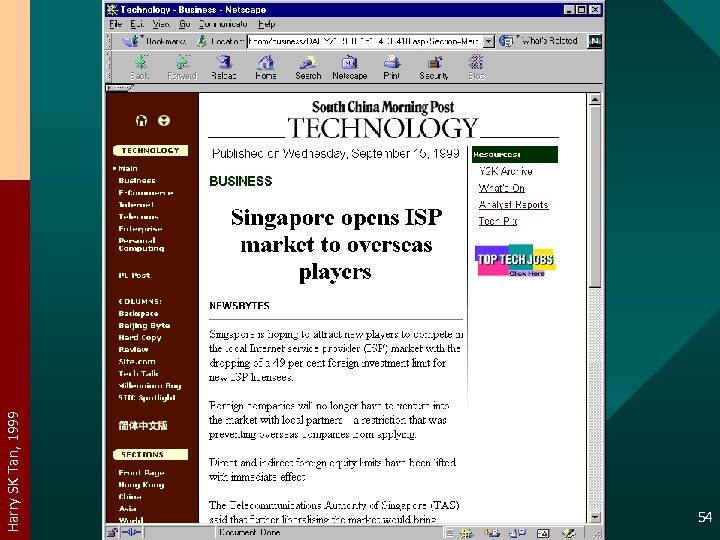The width and height of the screenshot is (720, 540).
Task: Open Hong Kong under Sections
Action: click(x=141, y=484)
